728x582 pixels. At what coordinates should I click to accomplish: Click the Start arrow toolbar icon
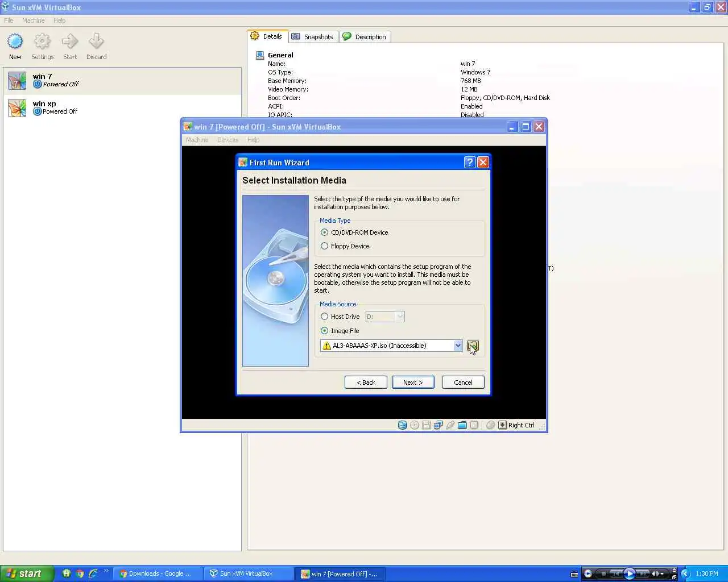70,41
